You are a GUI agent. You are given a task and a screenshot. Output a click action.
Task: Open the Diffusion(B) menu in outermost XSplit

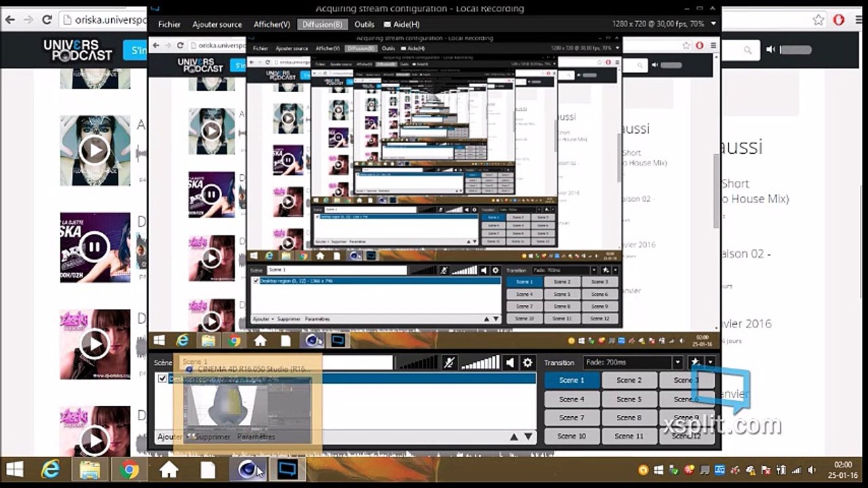coord(323,24)
